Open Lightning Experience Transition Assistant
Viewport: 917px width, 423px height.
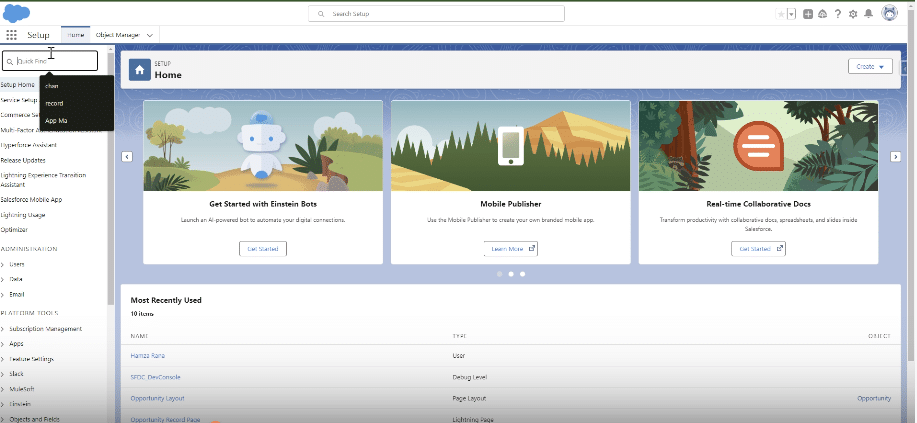point(43,180)
